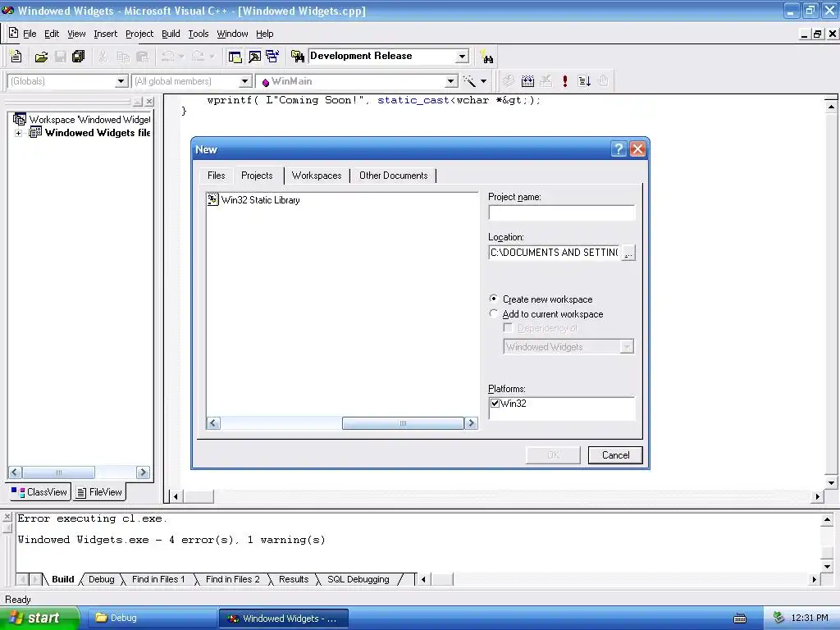This screenshot has height=630, width=840.
Task: Click the Build toolbar icon
Action: point(527,81)
